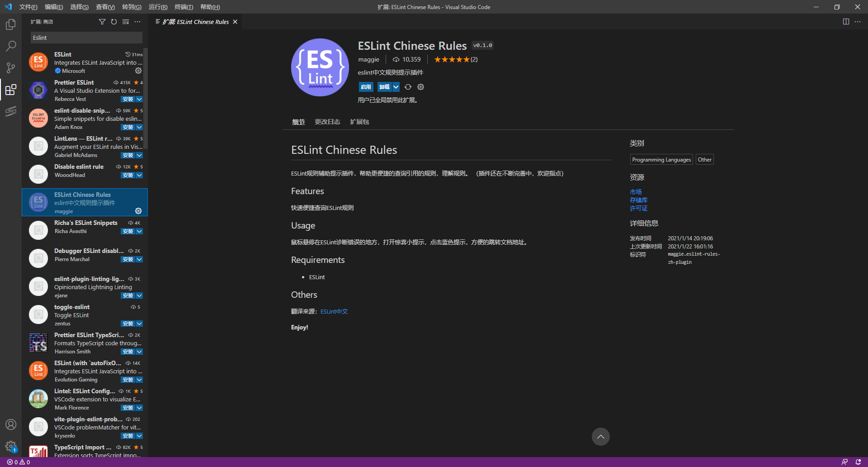Select the 细节 tab
The image size is (868, 467).
pyautogui.click(x=298, y=122)
